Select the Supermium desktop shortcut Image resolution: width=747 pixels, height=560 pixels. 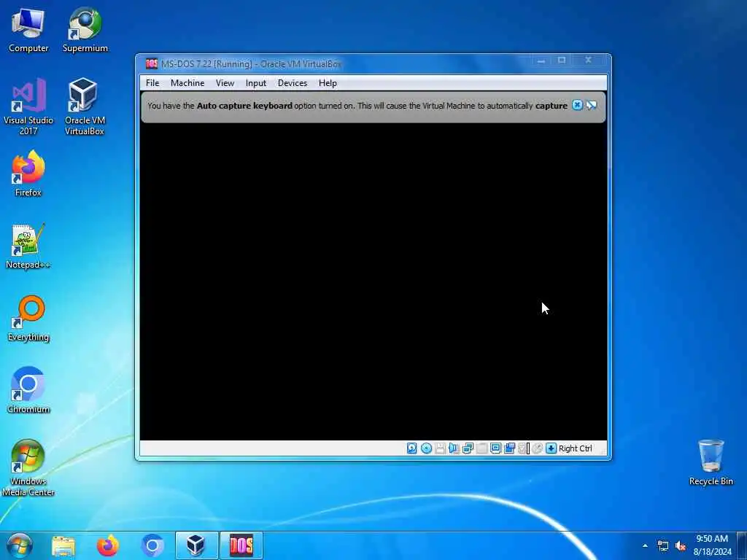pos(85,29)
